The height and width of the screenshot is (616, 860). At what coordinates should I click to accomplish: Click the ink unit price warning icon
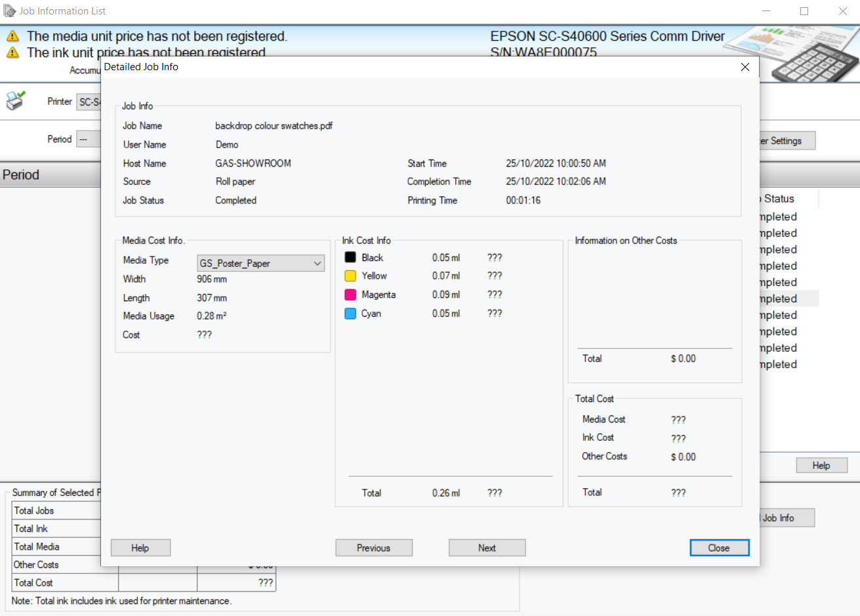[x=12, y=52]
